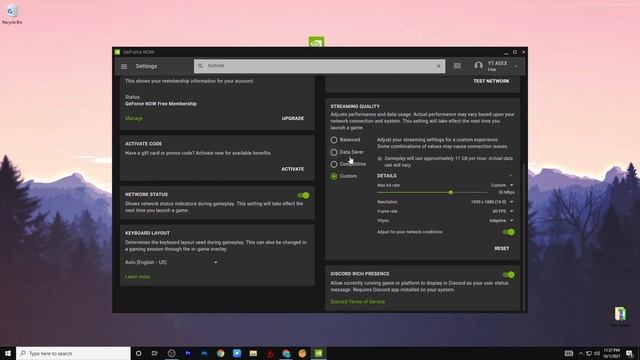Clear the search field with the X icon

pyautogui.click(x=438, y=66)
